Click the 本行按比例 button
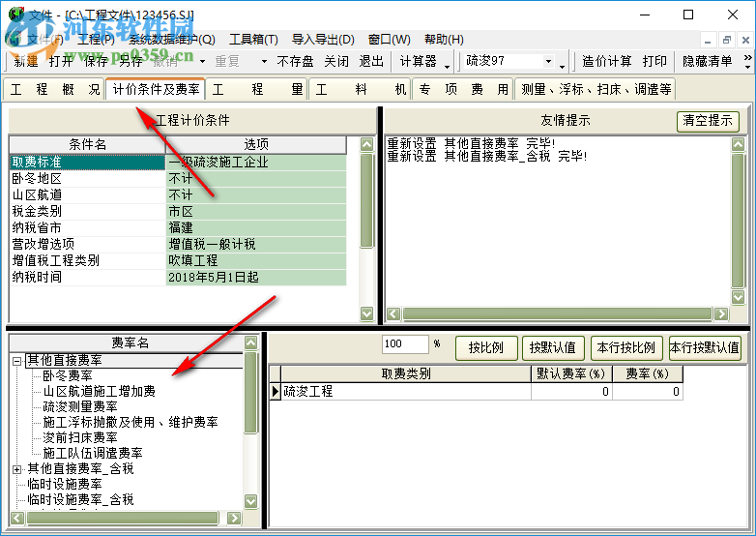This screenshot has width=756, height=536. 625,348
